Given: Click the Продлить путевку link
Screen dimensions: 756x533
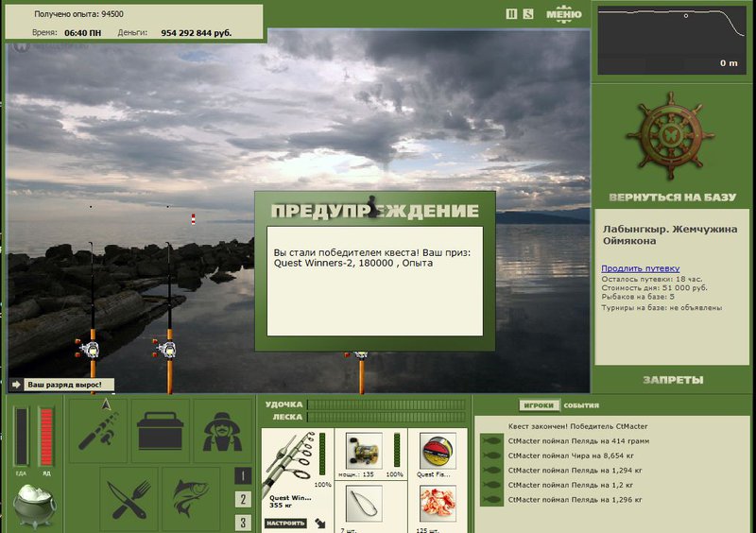Looking at the screenshot, I should 641,268.
